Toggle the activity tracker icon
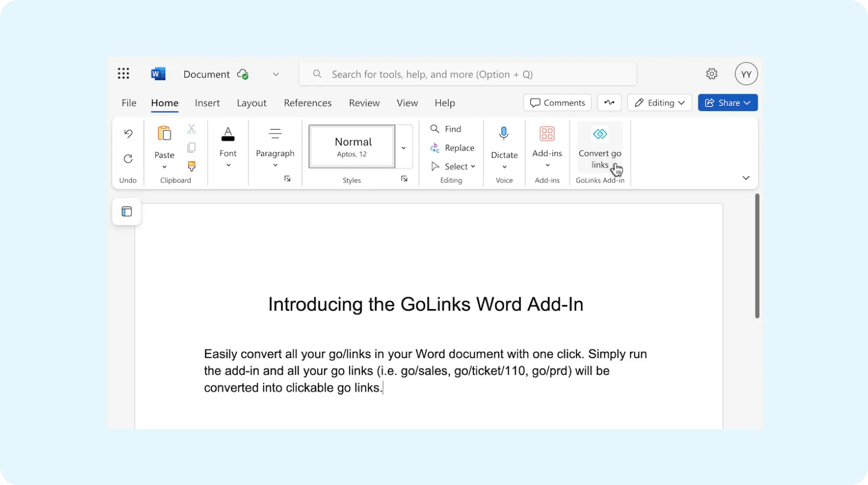 (x=609, y=102)
